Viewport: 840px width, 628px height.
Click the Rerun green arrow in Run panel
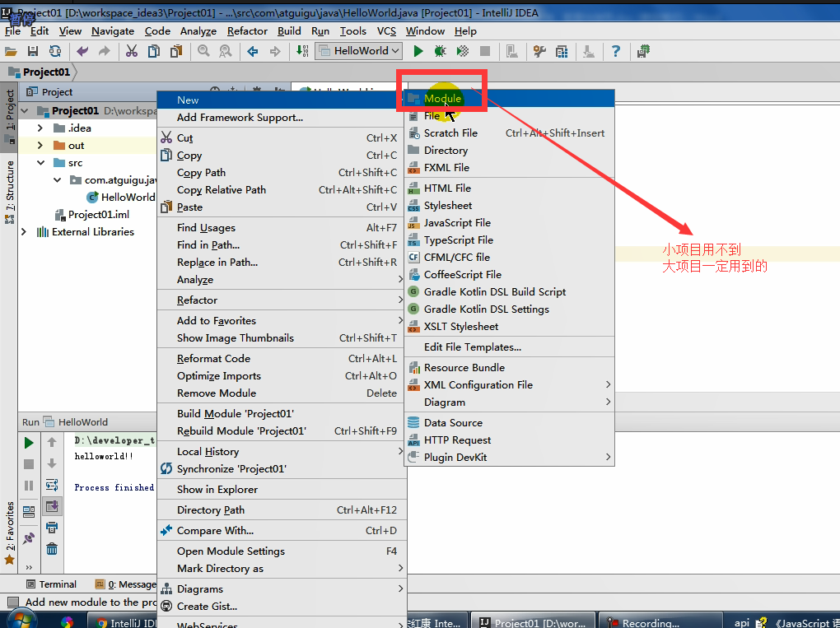click(29, 443)
